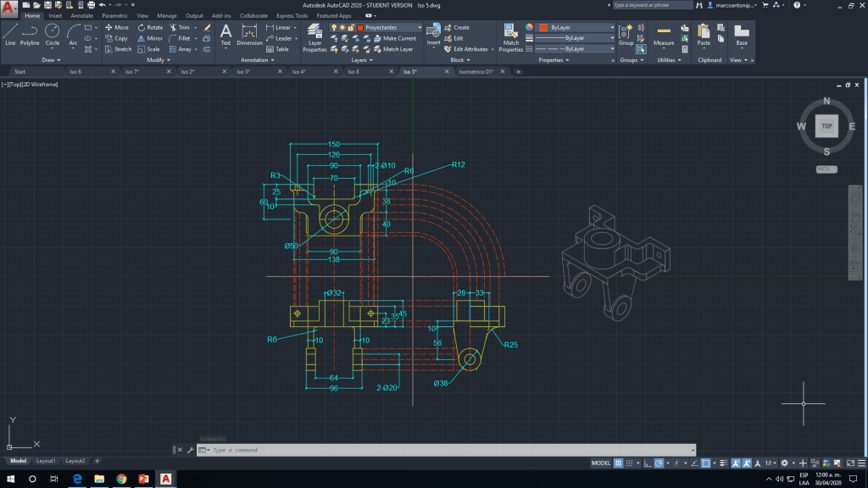
Task: Click the Match Properties tool
Action: [x=510, y=37]
